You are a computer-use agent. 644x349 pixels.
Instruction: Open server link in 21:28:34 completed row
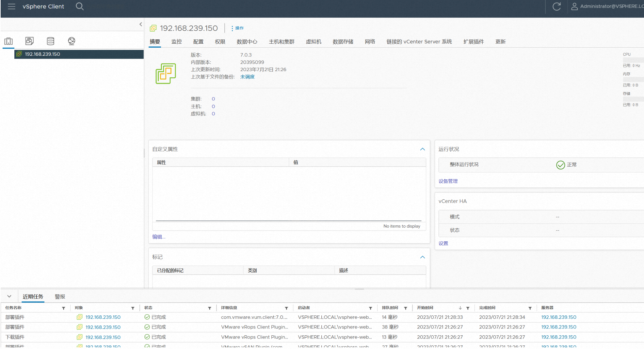coord(559,317)
